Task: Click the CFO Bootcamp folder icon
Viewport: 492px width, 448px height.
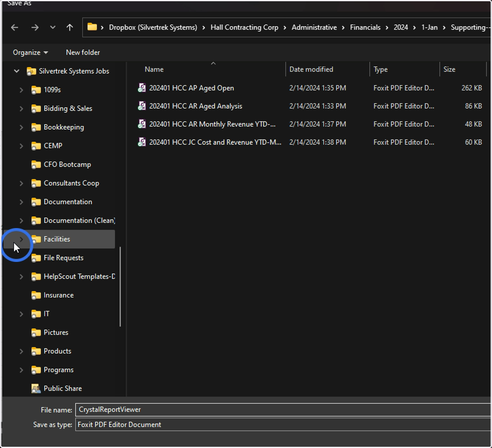Action: point(36,164)
